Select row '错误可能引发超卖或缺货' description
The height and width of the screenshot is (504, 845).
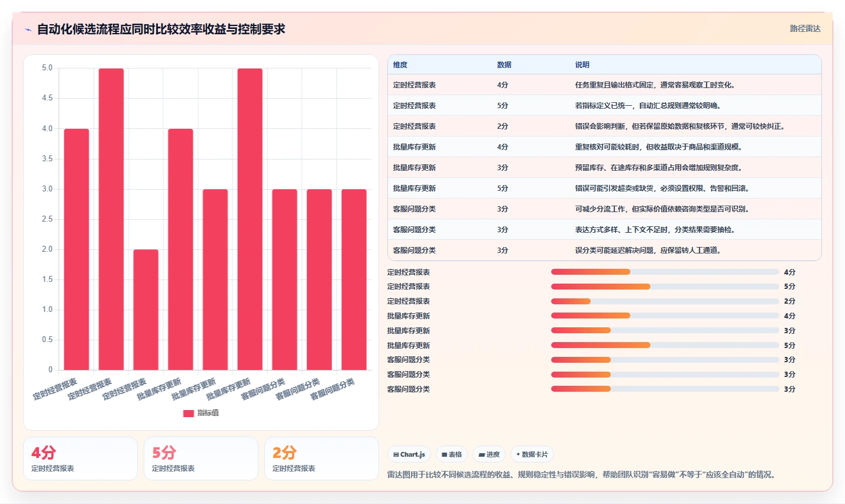pos(662,188)
